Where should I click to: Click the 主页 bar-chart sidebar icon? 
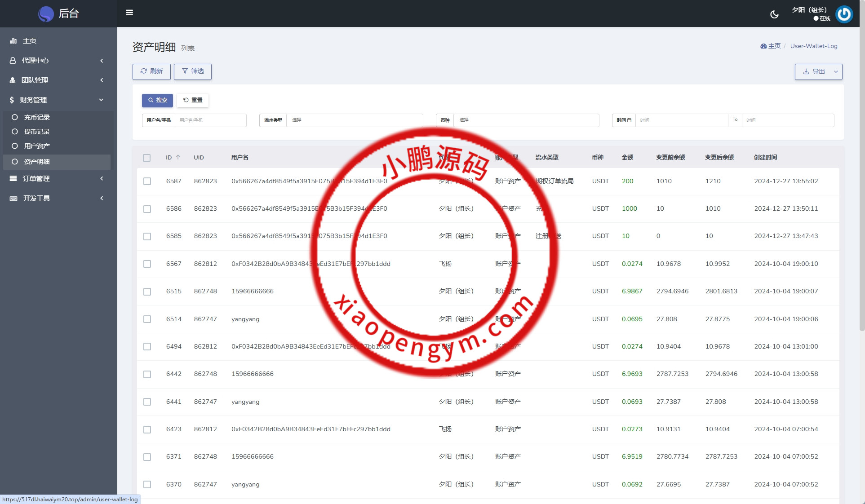tap(13, 41)
